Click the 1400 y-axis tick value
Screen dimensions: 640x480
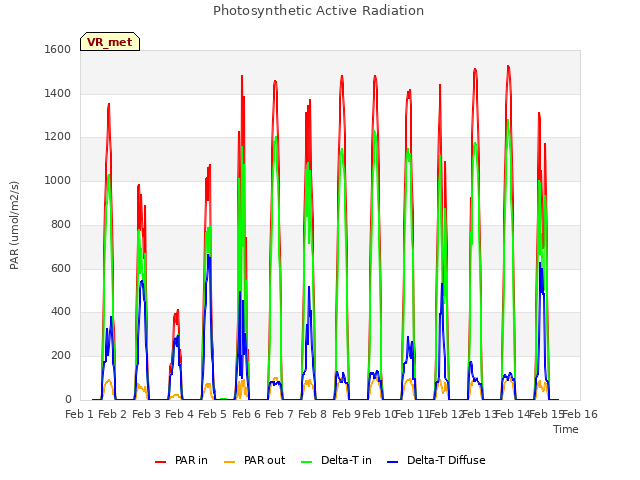tap(58, 93)
